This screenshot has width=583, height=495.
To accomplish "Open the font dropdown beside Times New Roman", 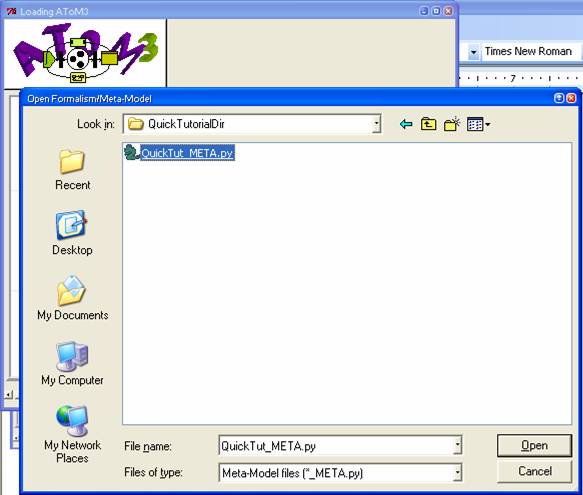I will point(473,52).
